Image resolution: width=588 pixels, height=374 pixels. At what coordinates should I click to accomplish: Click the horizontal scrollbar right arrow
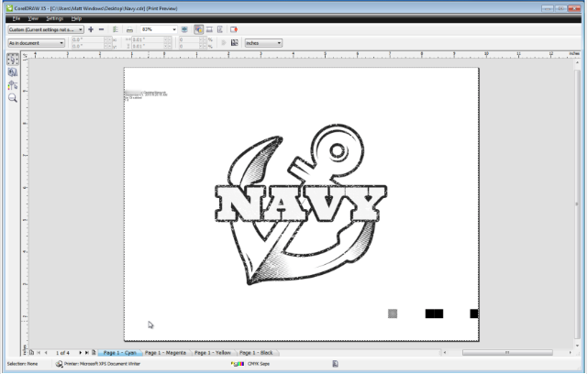click(x=571, y=353)
